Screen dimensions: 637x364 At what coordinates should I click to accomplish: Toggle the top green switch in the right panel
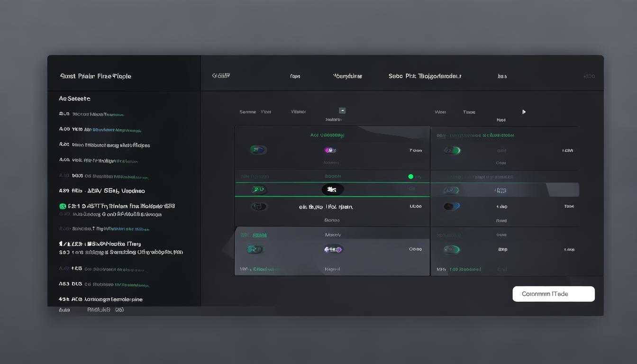(452, 151)
